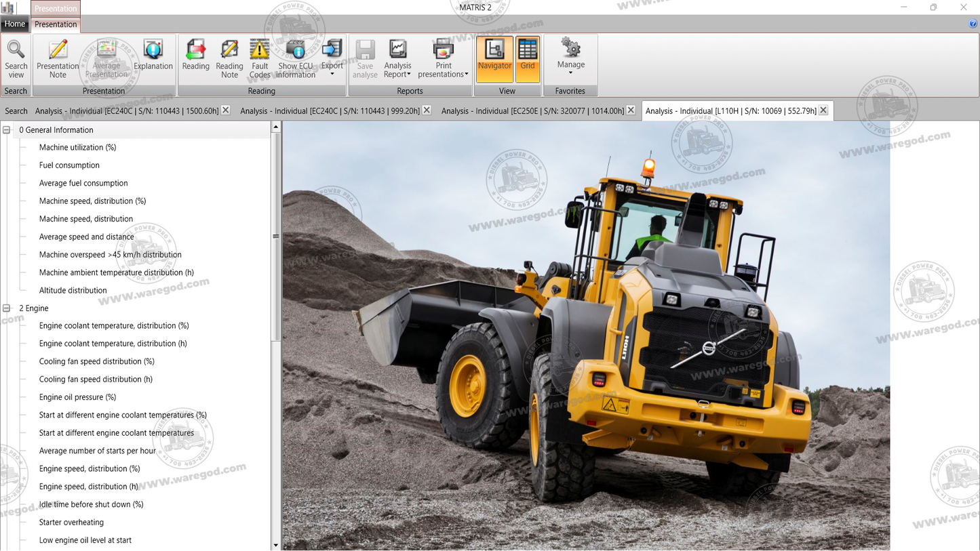Viewport: 980px width, 551px height.
Task: Open the Export dropdown
Action: coord(332,58)
